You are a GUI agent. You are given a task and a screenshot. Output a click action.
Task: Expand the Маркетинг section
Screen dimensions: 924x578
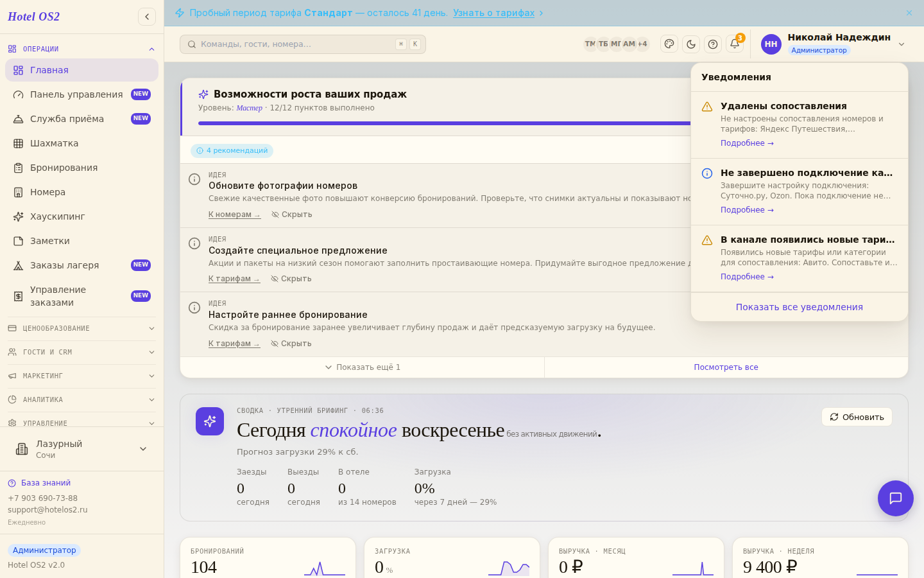[81, 376]
